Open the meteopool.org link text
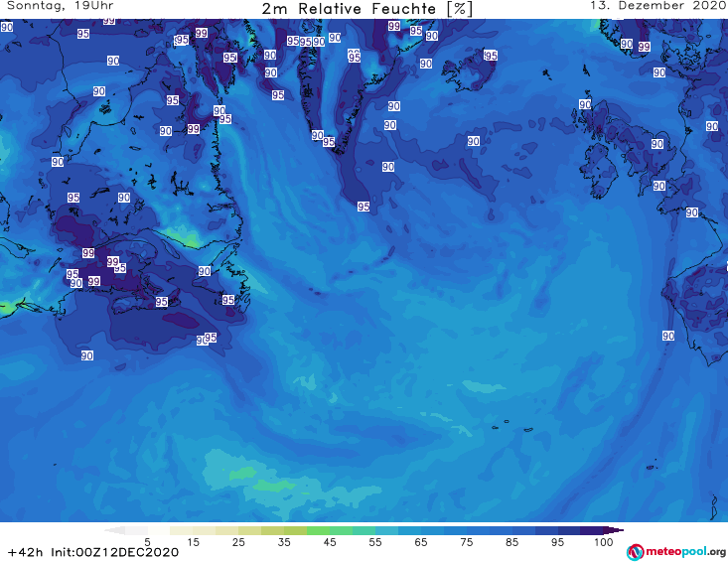Image resolution: width=728 pixels, height=562 pixels. click(x=685, y=552)
